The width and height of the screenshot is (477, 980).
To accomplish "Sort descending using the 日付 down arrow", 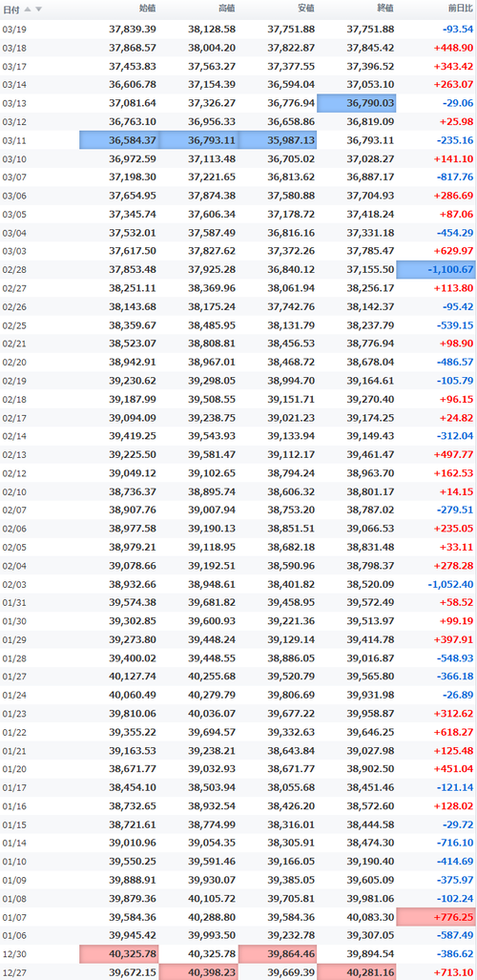I will (38, 9).
